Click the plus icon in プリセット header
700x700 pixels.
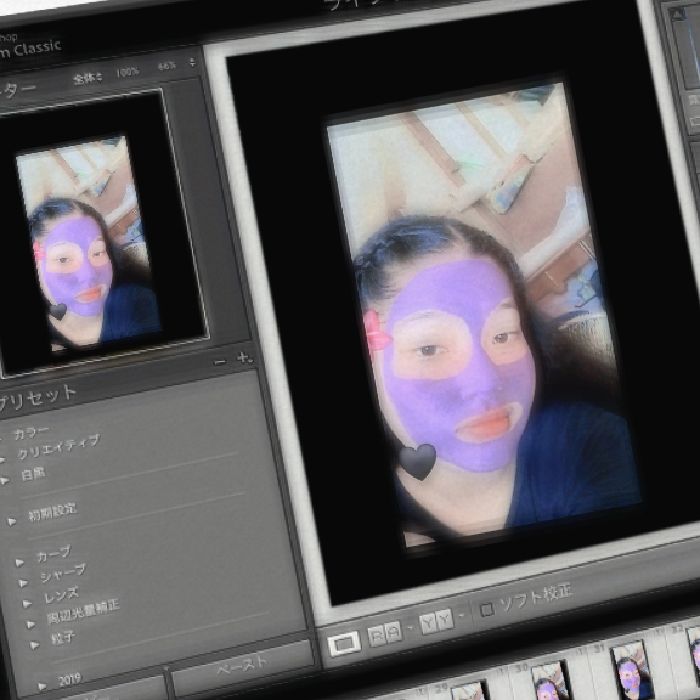click(244, 357)
